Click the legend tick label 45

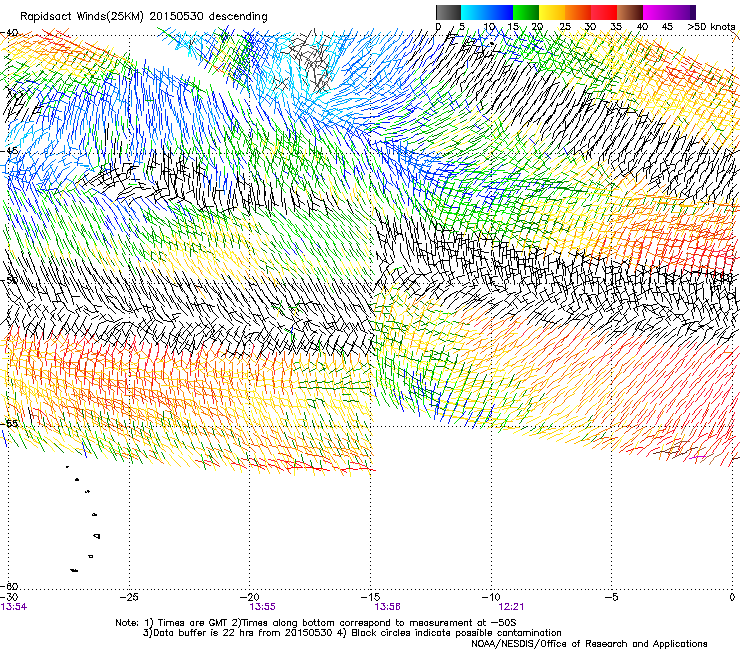667,27
